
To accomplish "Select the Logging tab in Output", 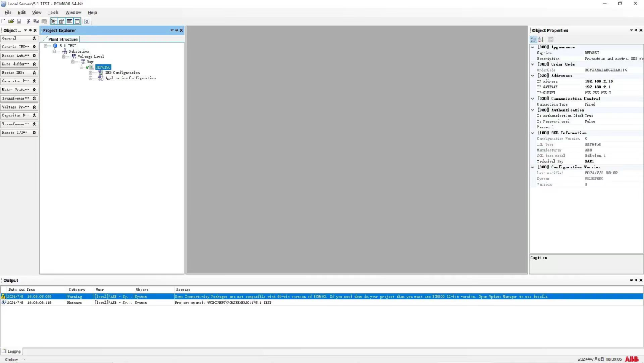I will pyautogui.click(x=11, y=352).
